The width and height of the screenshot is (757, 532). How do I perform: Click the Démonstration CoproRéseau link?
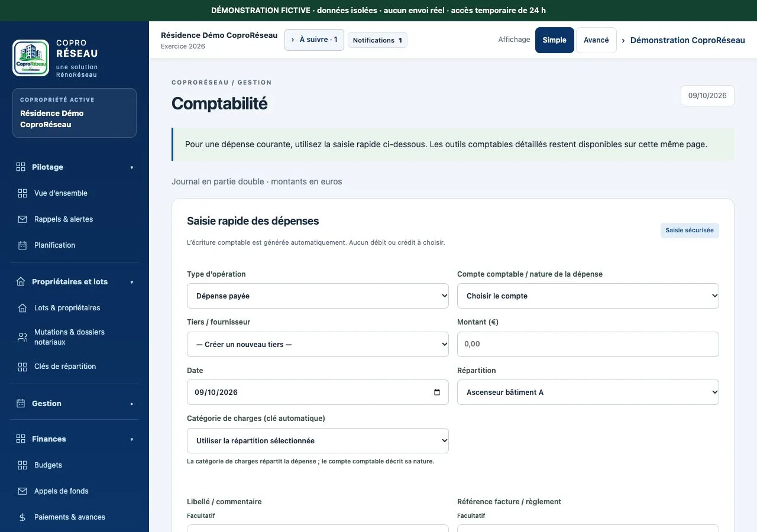click(687, 40)
